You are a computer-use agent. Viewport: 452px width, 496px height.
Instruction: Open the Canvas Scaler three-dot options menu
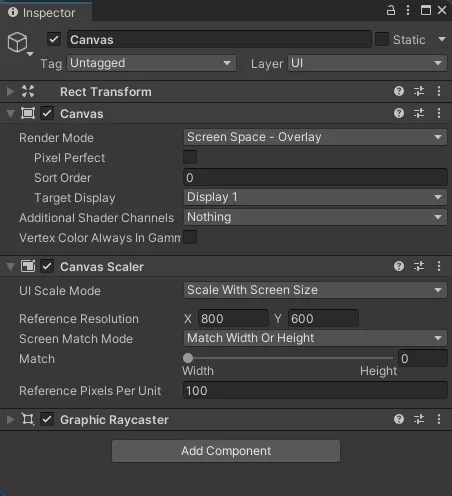439,266
